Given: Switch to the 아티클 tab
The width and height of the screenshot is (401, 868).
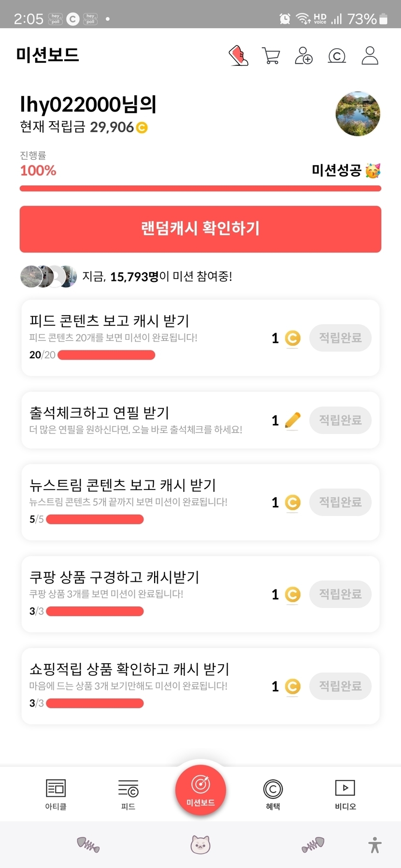Looking at the screenshot, I should tap(56, 794).
